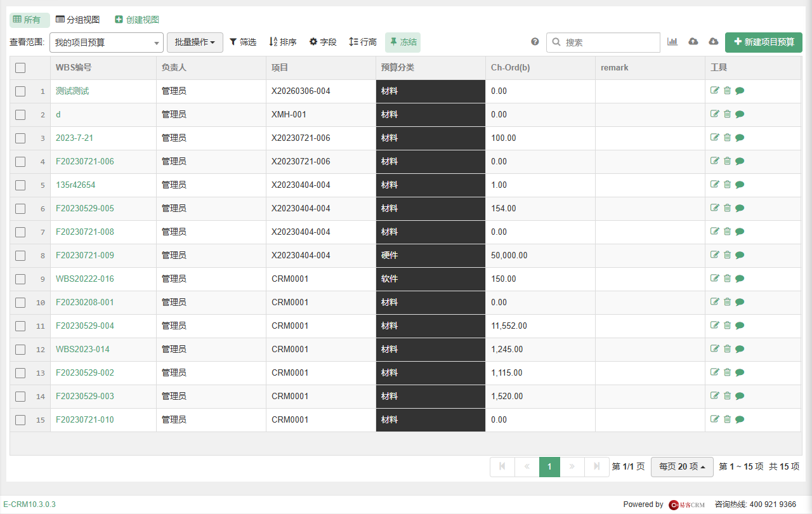This screenshot has height=514, width=812.
Task: Click the cloud upload import icon
Action: click(x=693, y=42)
